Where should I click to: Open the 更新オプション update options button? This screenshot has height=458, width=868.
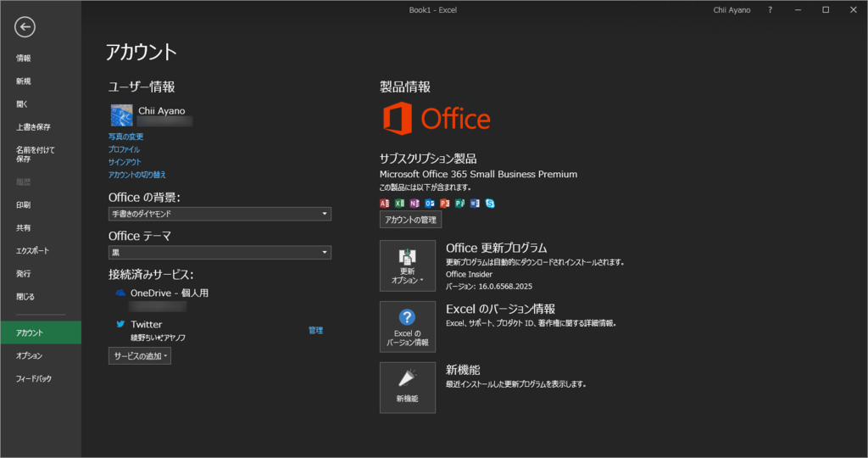(408, 265)
